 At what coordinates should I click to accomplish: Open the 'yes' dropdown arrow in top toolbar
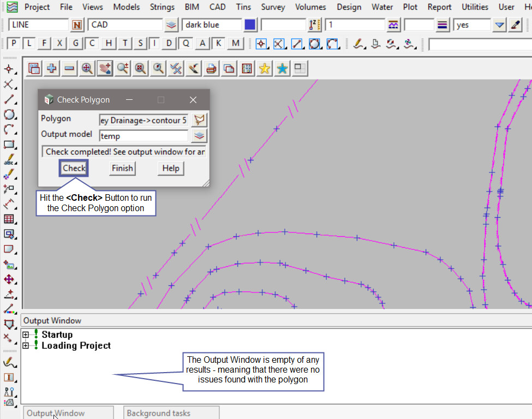click(499, 25)
